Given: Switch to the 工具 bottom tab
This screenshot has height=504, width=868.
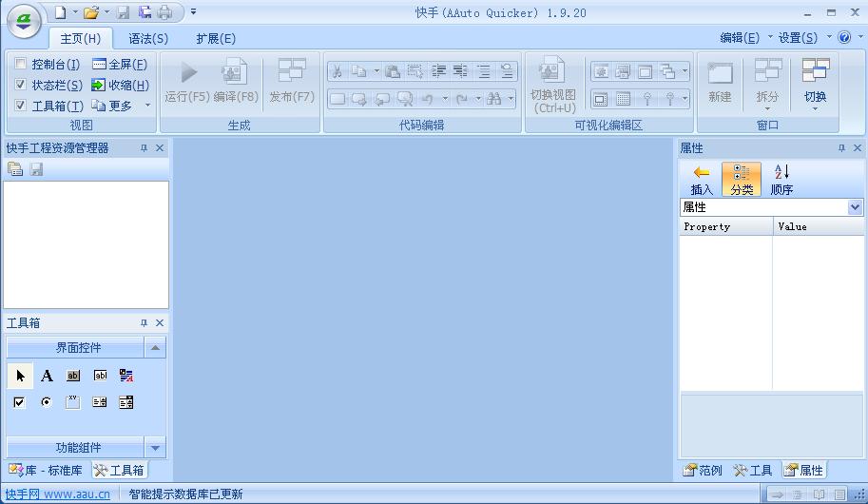Looking at the screenshot, I should [x=752, y=470].
